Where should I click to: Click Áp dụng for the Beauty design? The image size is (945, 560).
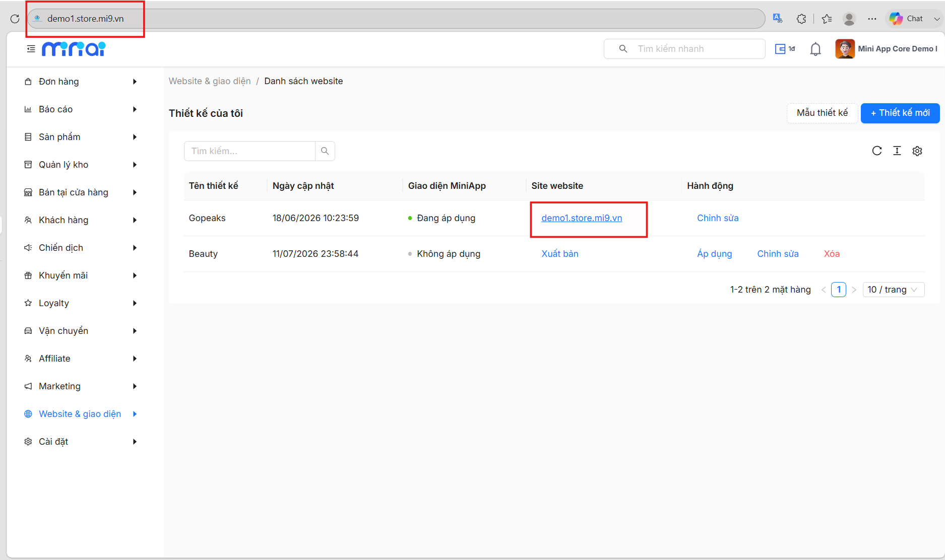[714, 254]
